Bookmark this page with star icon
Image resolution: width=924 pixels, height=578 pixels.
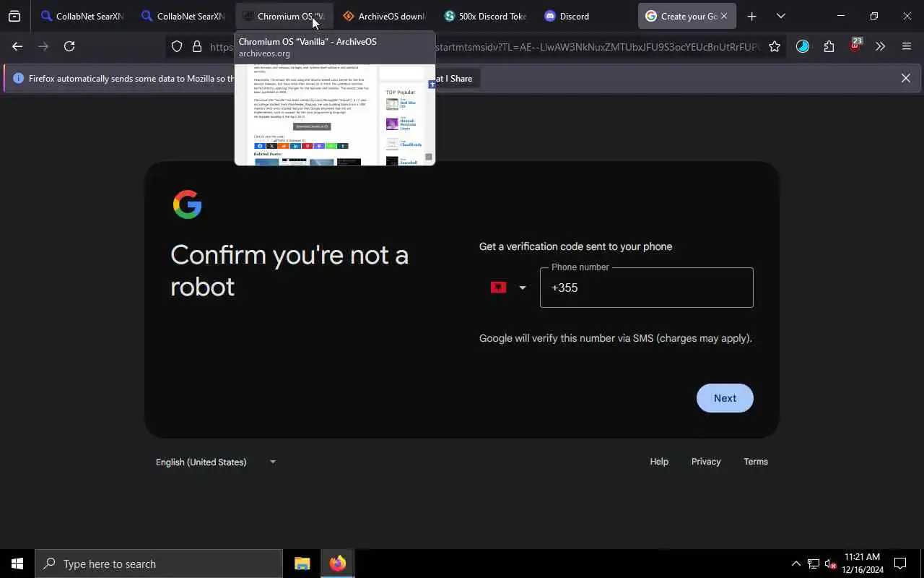point(775,47)
